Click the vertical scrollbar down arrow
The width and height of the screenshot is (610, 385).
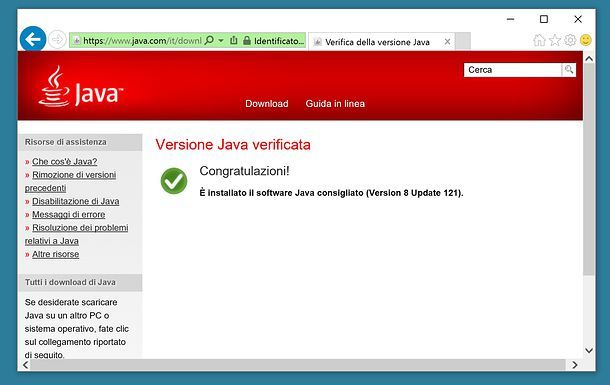pyautogui.click(x=589, y=350)
